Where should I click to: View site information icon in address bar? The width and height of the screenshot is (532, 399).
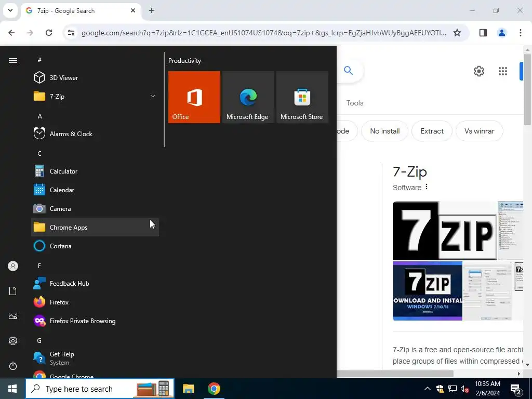tap(71, 33)
